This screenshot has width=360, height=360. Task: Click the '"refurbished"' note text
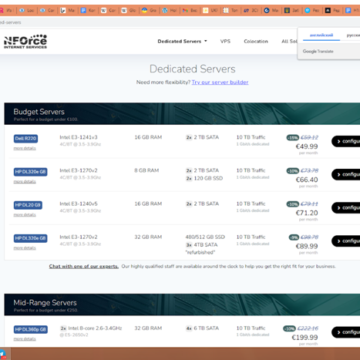coord(200,252)
